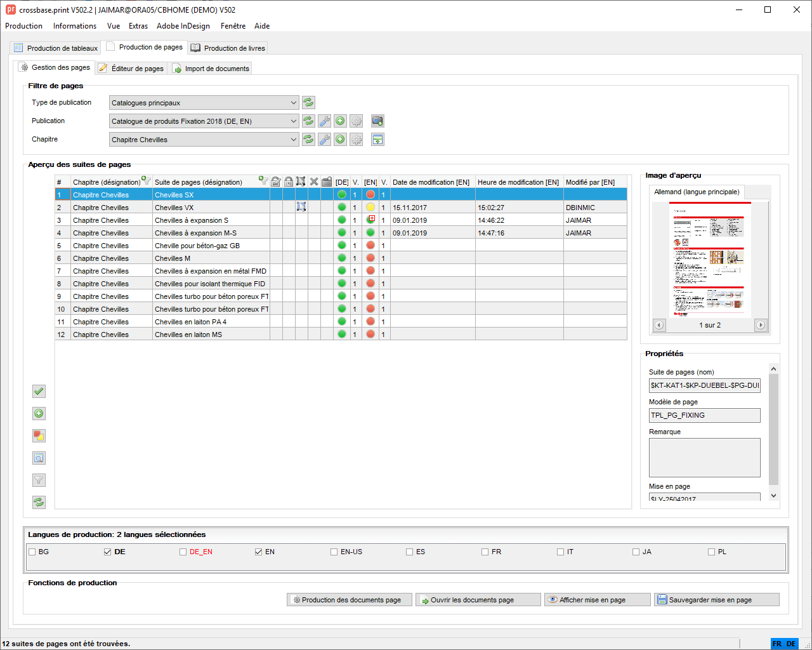The width and height of the screenshot is (812, 650).
Task: Refresh the Chapitre dropdown list
Action: tap(308, 139)
